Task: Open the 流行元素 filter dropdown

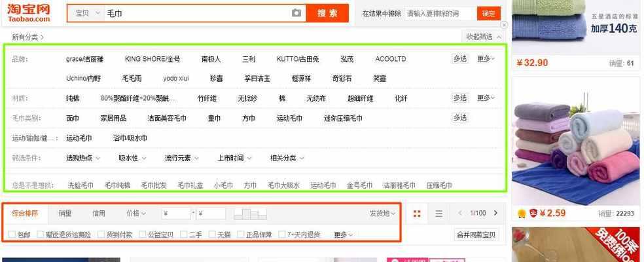Action: [181, 158]
